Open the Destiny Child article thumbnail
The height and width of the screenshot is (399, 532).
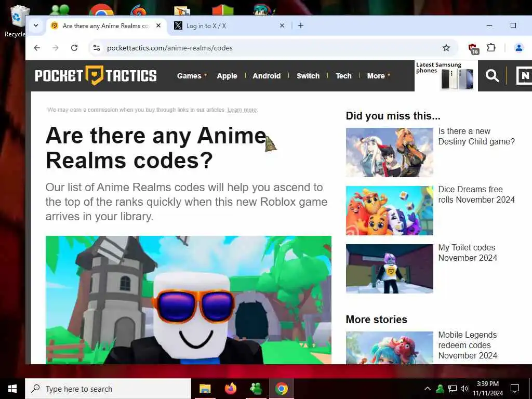point(390,152)
